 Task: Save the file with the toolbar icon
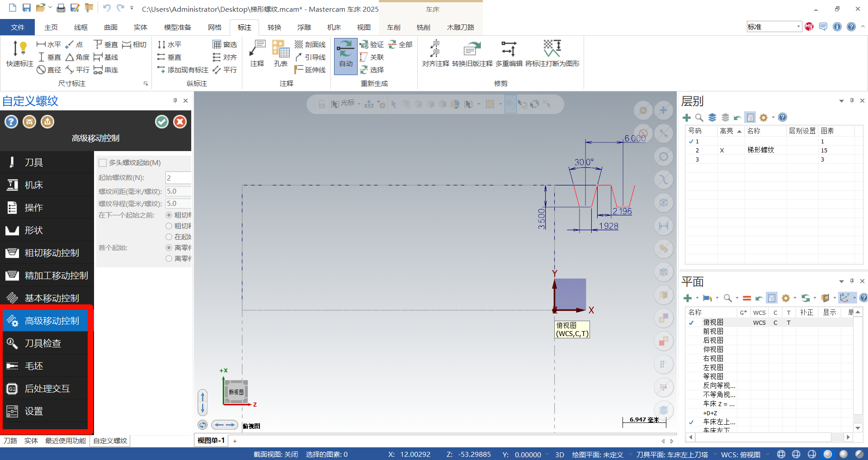pyautogui.click(x=26, y=8)
